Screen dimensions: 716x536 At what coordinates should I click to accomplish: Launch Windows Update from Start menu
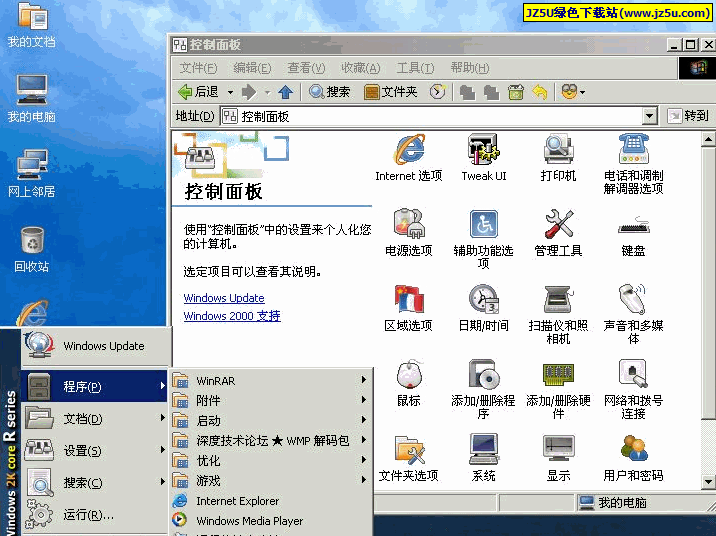(94, 346)
